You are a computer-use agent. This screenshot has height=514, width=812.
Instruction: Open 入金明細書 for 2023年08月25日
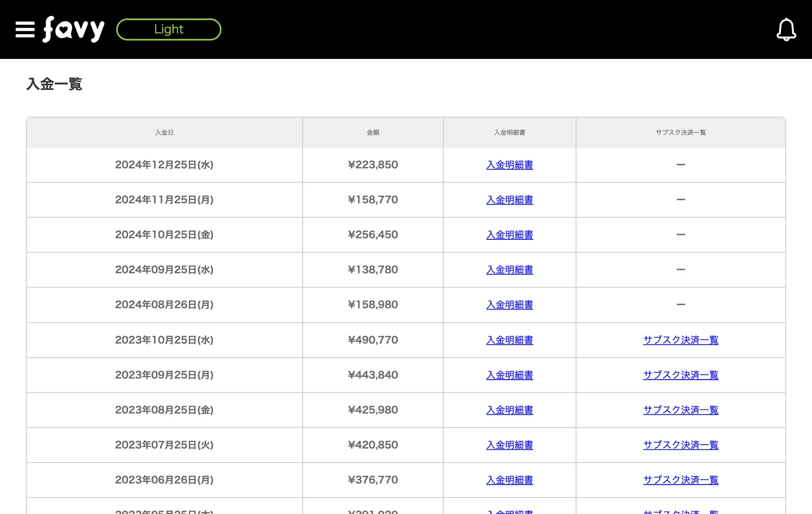509,410
